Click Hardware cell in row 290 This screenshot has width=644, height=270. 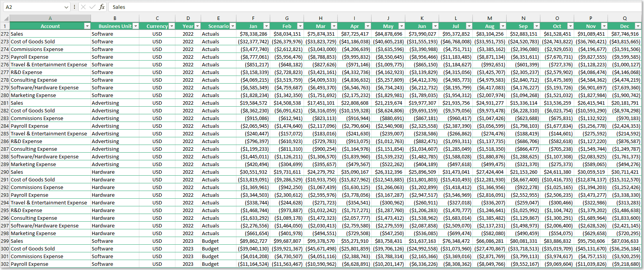[115, 172]
